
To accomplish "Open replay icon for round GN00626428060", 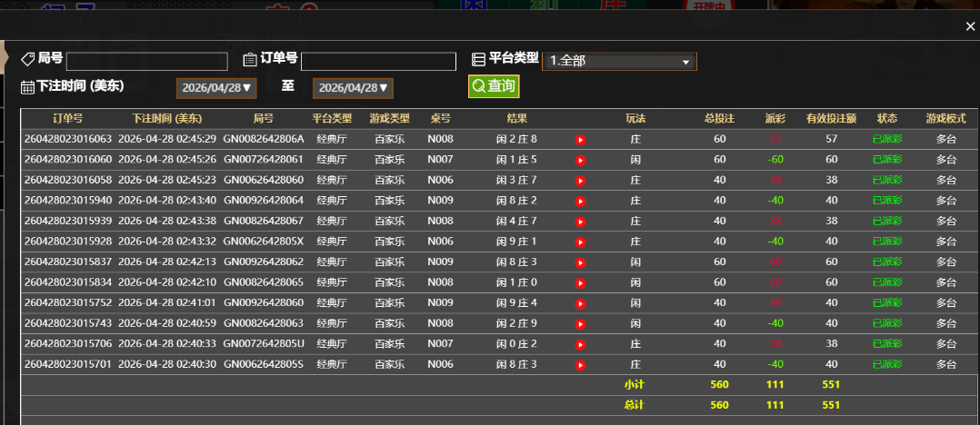I will (580, 180).
